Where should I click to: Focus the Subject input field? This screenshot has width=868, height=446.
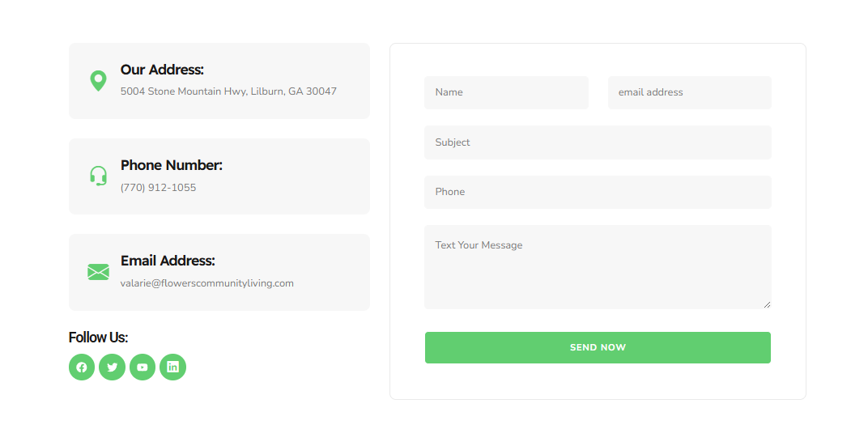tap(598, 142)
